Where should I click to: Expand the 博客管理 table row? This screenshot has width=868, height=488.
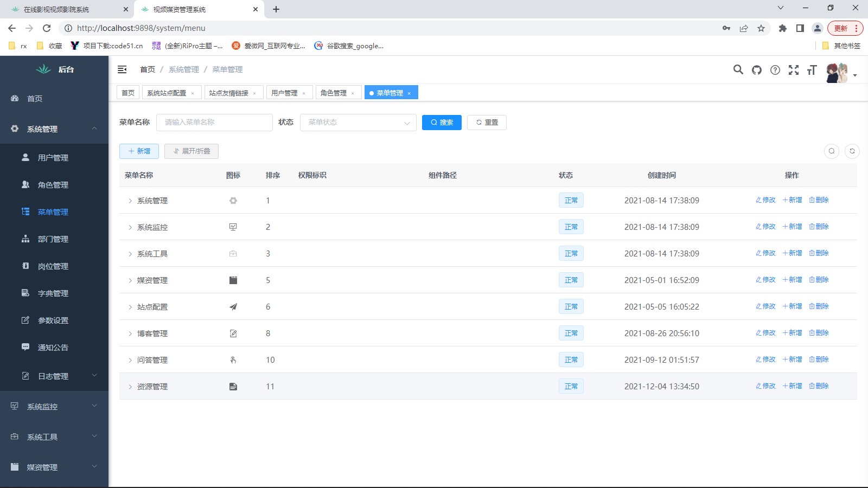click(130, 333)
